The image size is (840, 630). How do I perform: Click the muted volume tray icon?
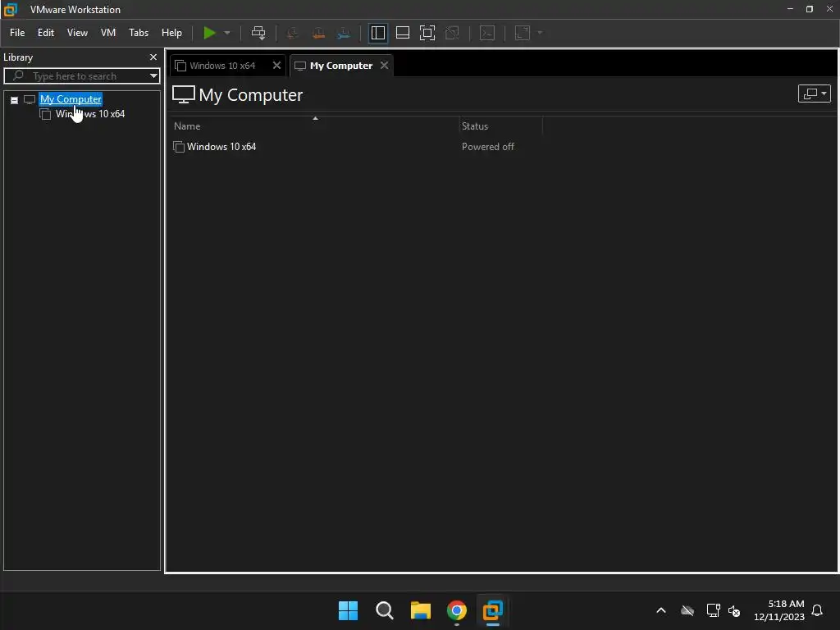[x=734, y=610]
